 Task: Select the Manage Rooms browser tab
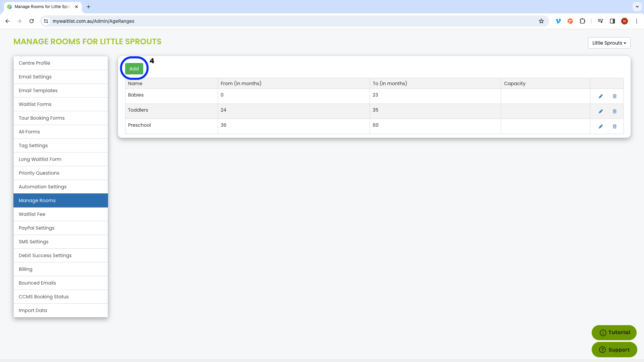tap(43, 7)
